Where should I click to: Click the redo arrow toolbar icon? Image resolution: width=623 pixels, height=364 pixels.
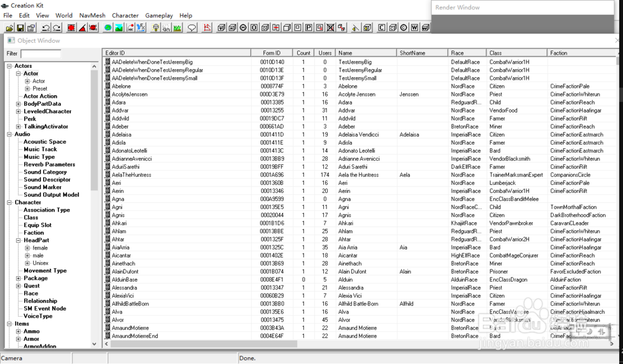click(57, 27)
